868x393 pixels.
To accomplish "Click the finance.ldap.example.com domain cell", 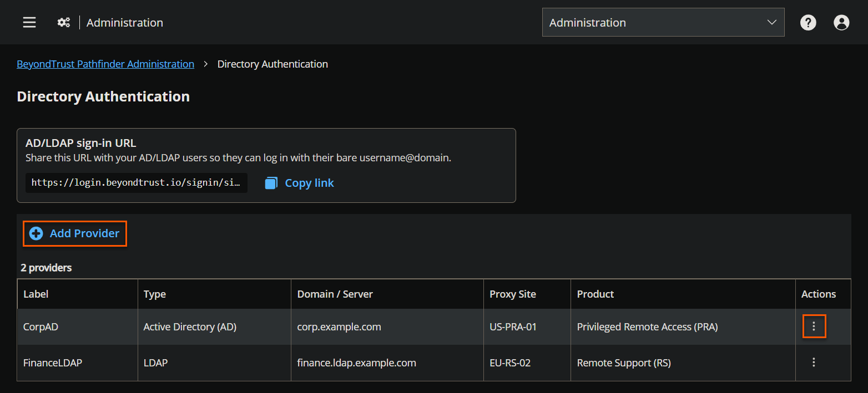I will click(x=387, y=363).
